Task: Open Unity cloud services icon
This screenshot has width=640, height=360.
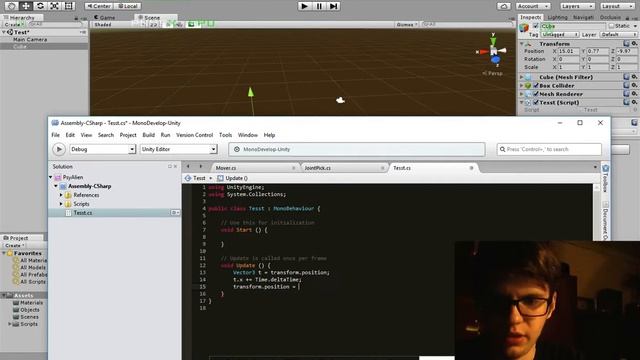Action: tap(504, 6)
